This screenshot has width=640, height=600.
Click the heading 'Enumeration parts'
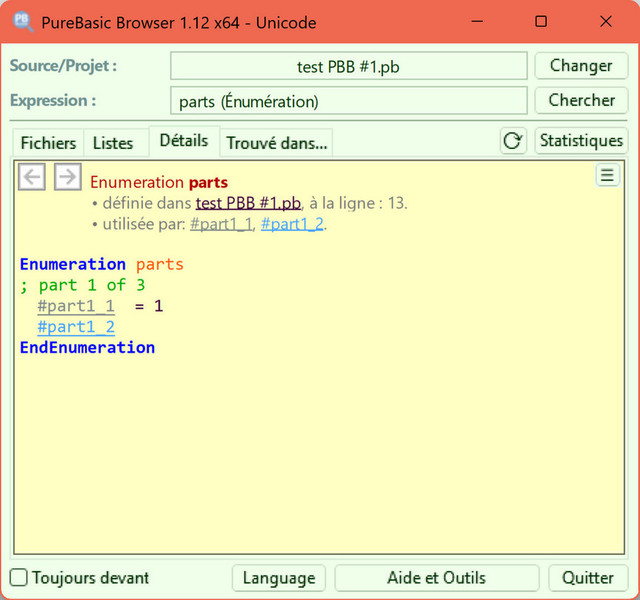tap(159, 182)
